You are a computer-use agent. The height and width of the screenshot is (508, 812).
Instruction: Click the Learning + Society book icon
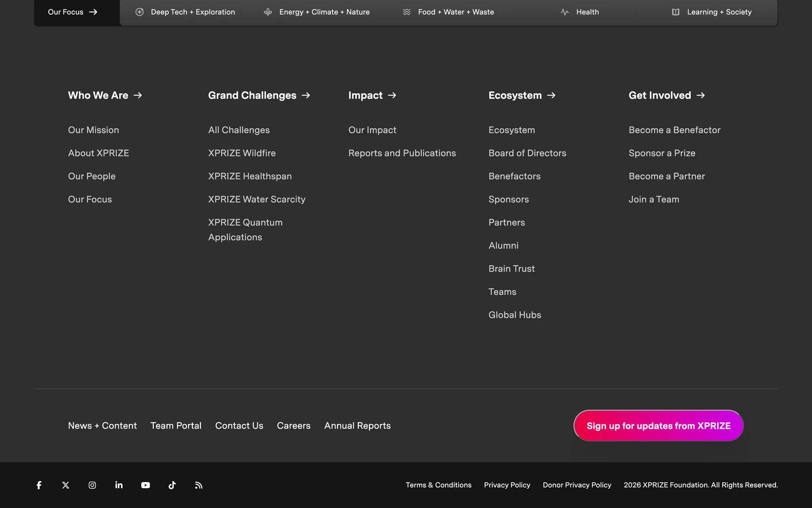click(676, 12)
